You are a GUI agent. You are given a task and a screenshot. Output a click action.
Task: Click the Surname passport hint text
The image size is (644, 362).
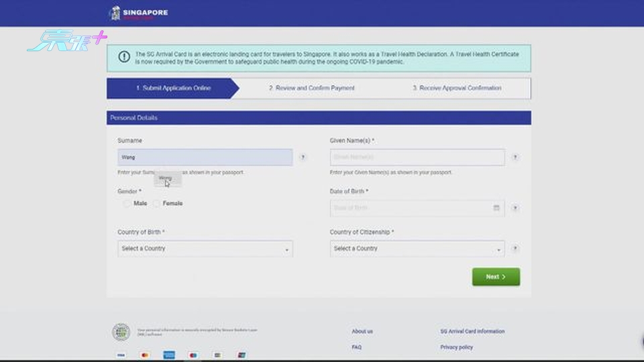[x=180, y=172]
